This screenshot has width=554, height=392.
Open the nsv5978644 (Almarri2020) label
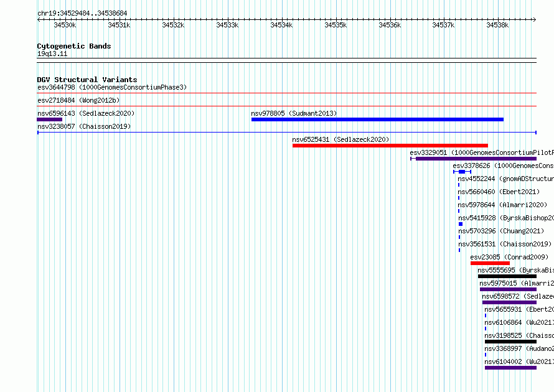(x=502, y=205)
